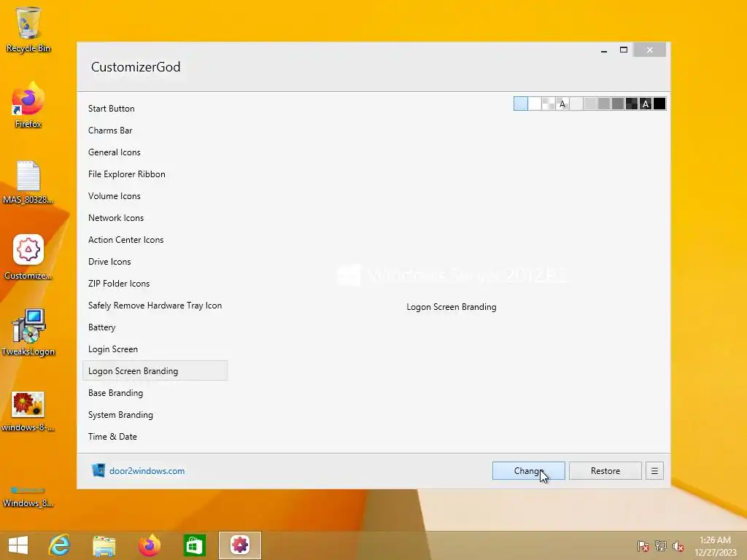This screenshot has width=747, height=560.
Task: Select Safely Remove Hardware Tray Icon
Action: 155,306
